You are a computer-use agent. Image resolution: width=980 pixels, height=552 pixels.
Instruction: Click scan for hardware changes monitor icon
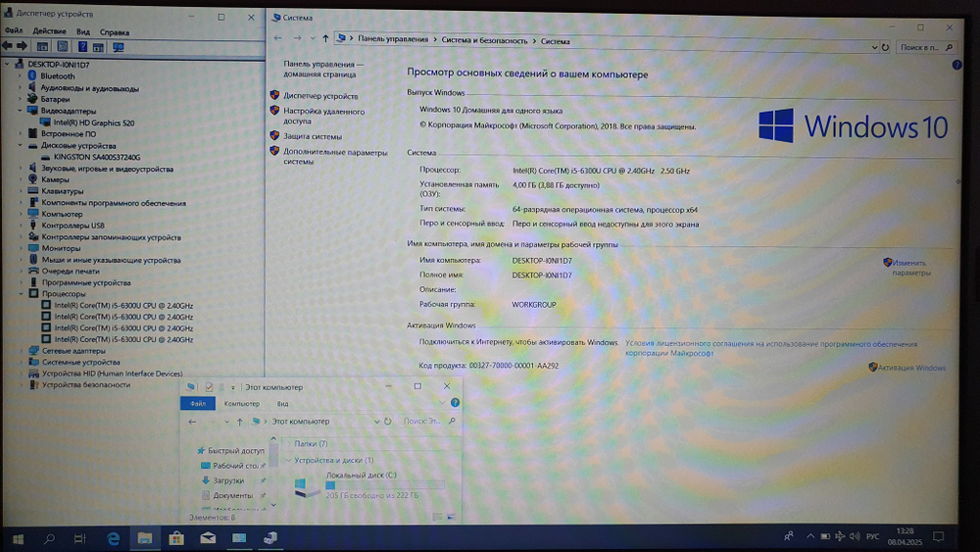[x=119, y=47]
